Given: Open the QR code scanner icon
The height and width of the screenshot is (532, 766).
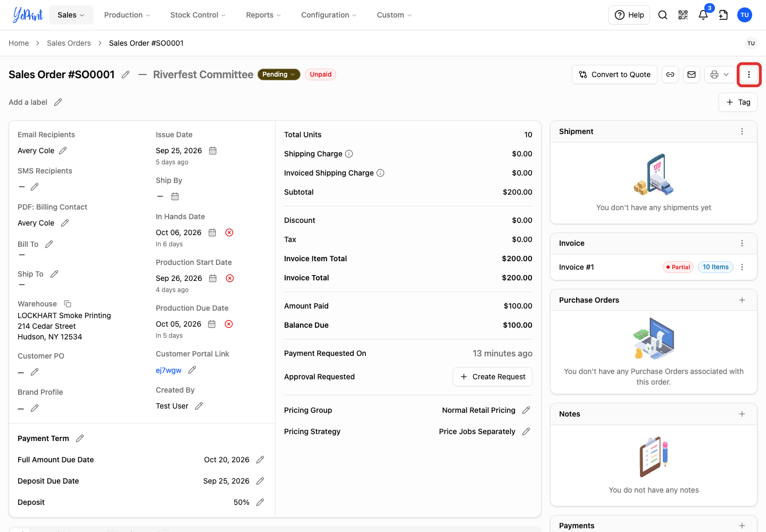Looking at the screenshot, I should 683,15.
